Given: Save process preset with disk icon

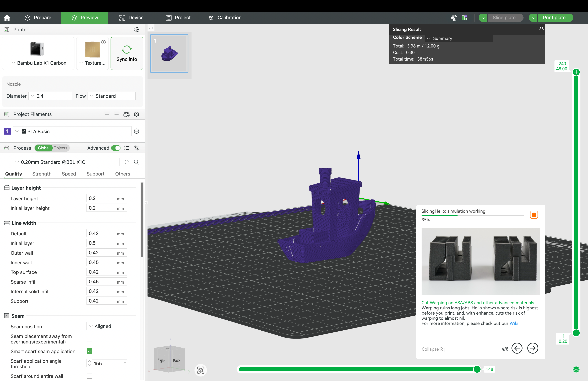Looking at the screenshot, I should click(x=127, y=162).
